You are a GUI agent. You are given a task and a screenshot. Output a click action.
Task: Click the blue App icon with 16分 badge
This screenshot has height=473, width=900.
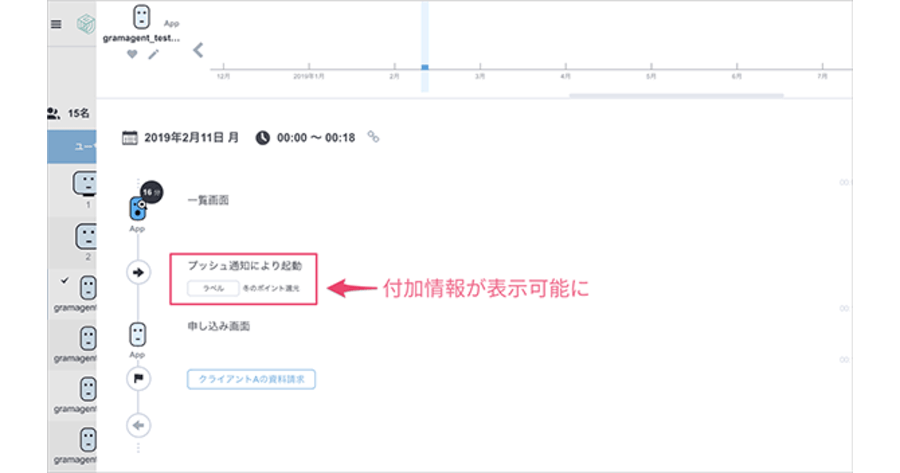138,209
